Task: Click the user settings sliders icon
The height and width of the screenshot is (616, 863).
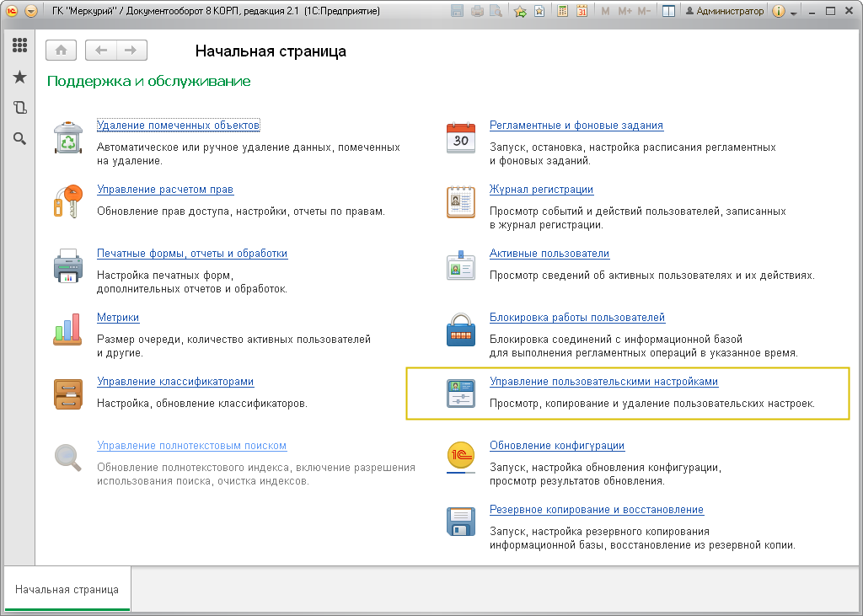Action: coord(461,394)
